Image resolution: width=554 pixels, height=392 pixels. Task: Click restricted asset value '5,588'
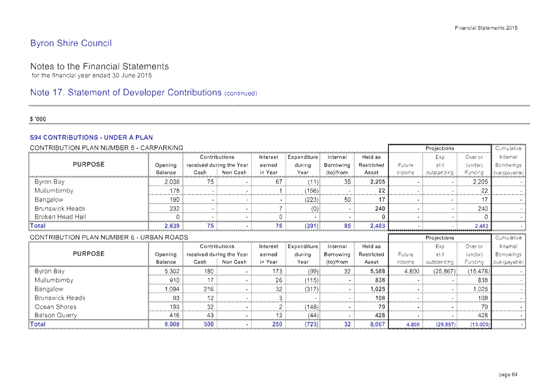click(x=377, y=271)
